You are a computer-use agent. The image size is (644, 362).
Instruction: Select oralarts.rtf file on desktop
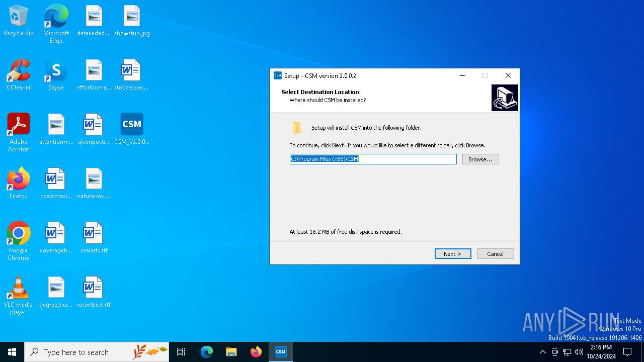click(94, 238)
